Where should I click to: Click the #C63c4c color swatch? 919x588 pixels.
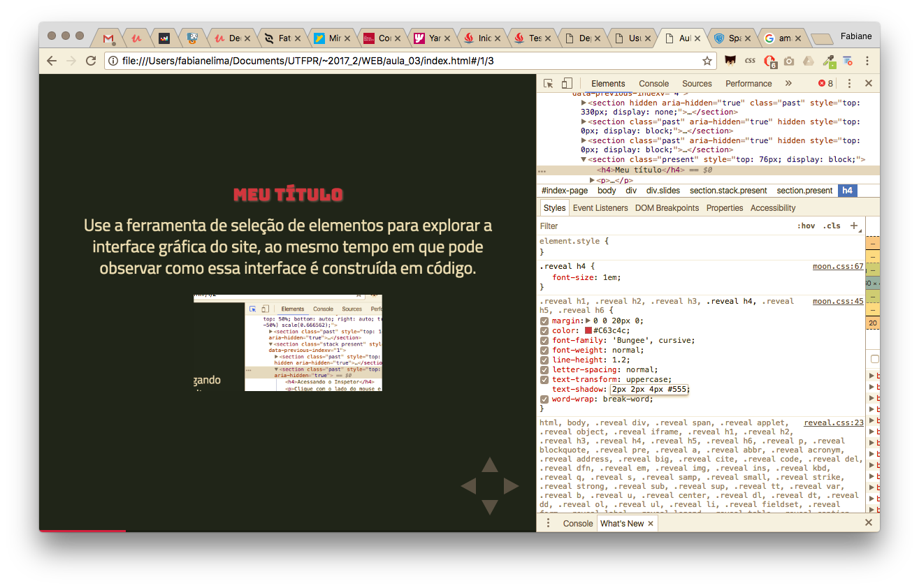coord(588,331)
